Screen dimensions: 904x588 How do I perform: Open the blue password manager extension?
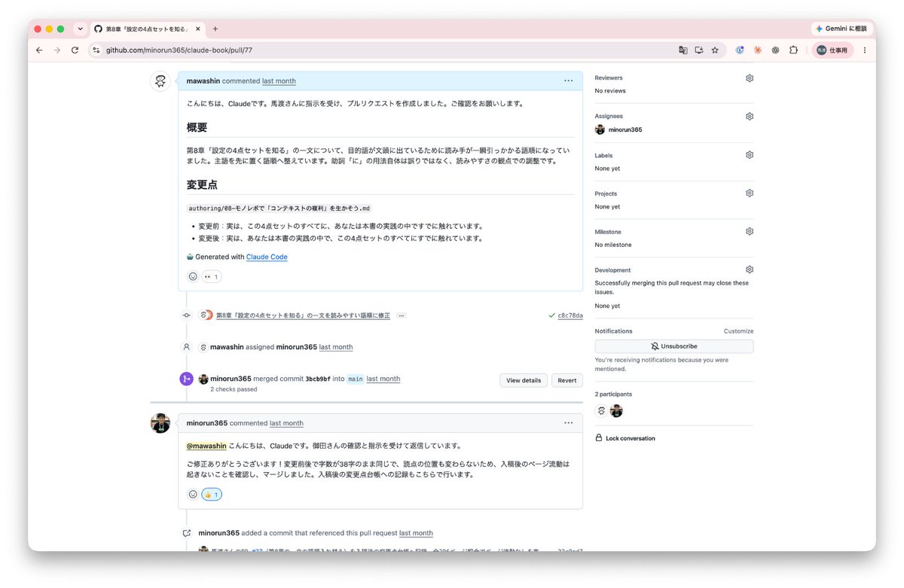[740, 50]
